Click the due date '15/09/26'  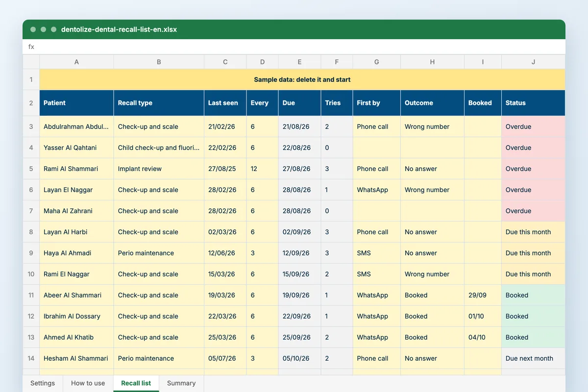(x=299, y=274)
